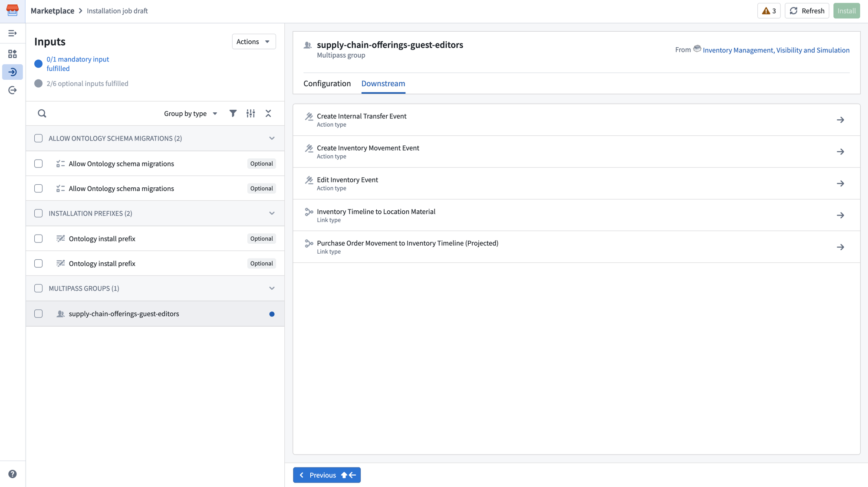Switch to the Configuration tab
This screenshot has height=487, width=868.
point(327,83)
